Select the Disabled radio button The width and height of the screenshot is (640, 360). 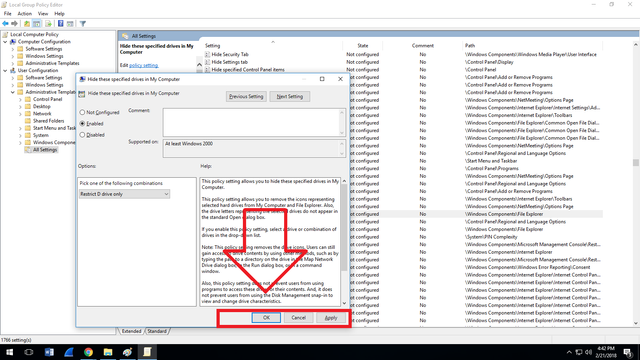82,135
